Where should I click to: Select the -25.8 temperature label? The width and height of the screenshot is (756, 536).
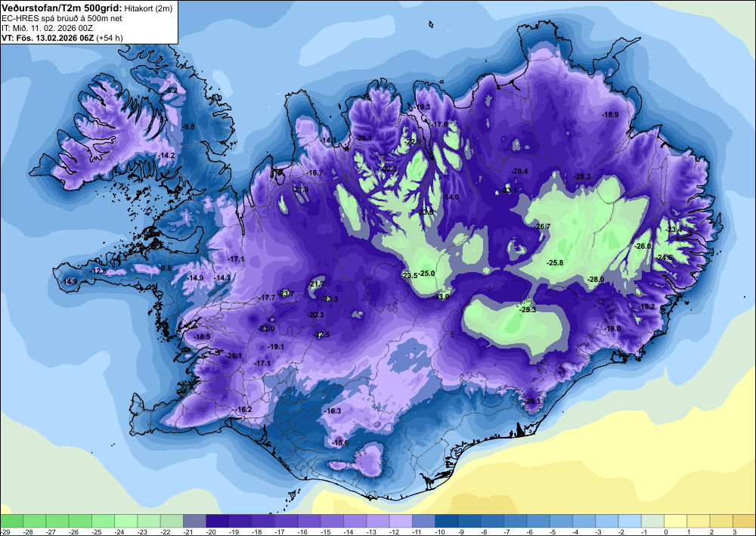[x=555, y=263]
